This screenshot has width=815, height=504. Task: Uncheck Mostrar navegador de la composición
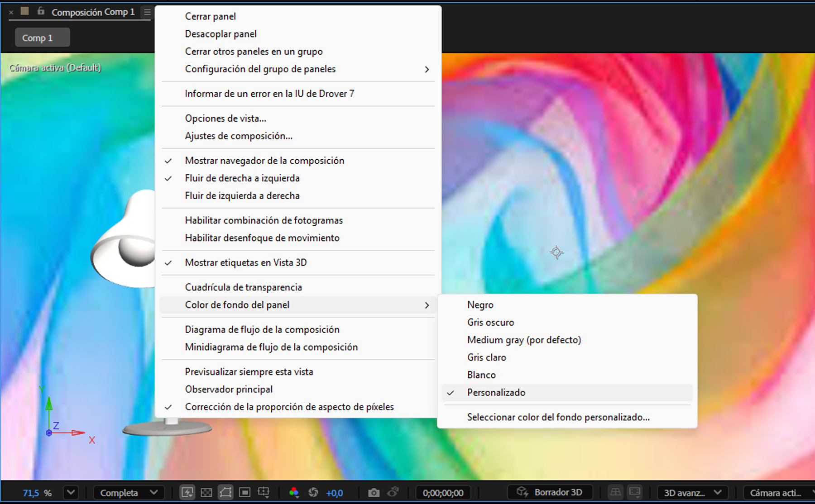(x=264, y=161)
